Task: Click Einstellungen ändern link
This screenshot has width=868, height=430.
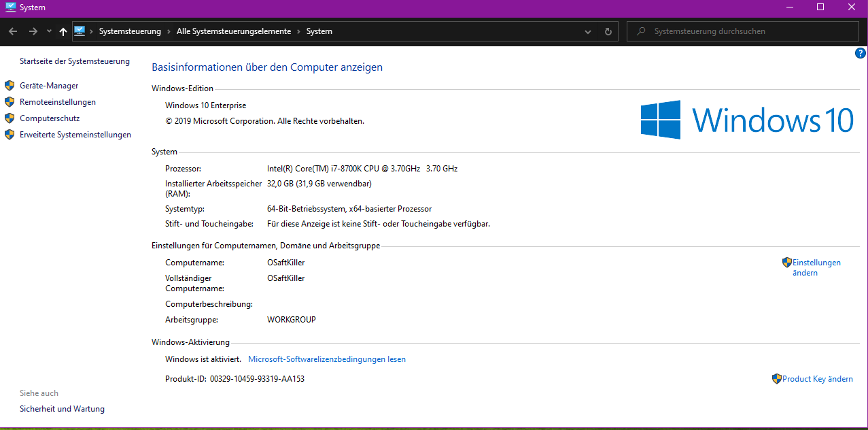Action: [816, 267]
